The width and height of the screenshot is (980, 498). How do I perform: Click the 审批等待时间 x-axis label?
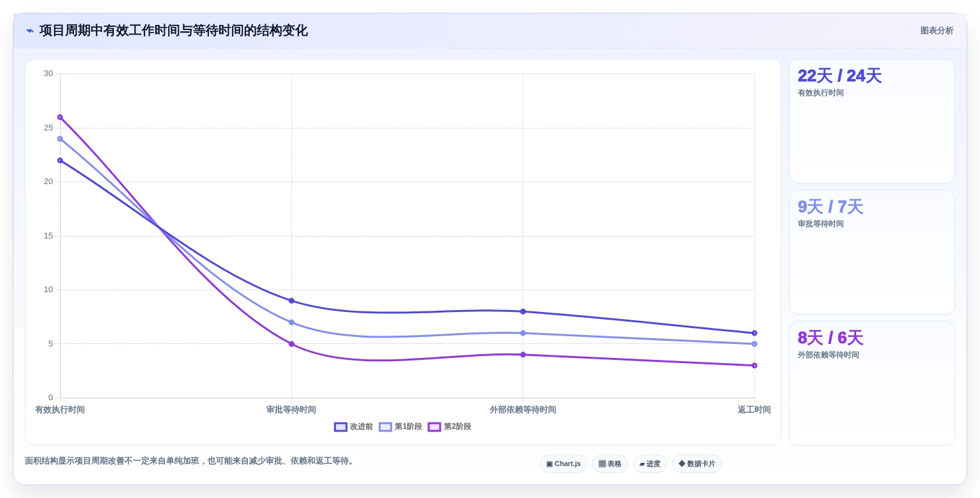point(291,410)
